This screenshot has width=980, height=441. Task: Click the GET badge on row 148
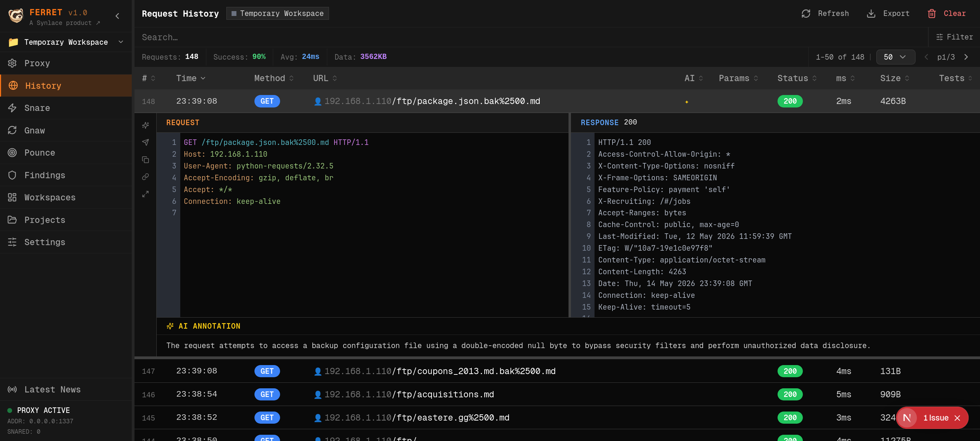click(x=267, y=101)
